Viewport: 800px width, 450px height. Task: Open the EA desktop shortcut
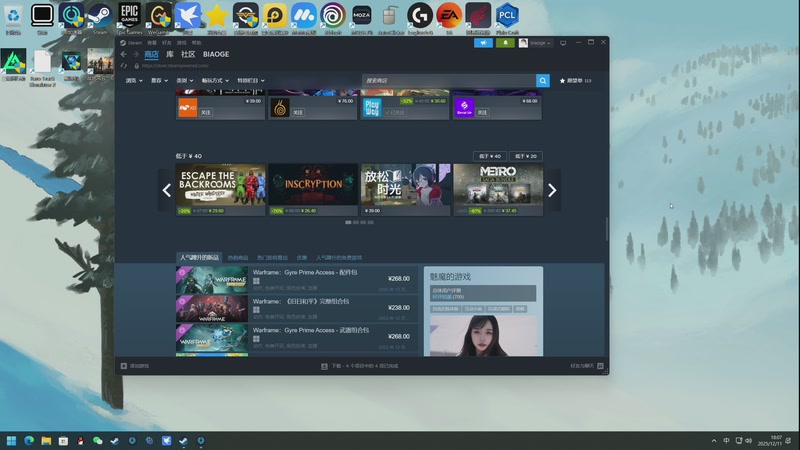pos(449,18)
